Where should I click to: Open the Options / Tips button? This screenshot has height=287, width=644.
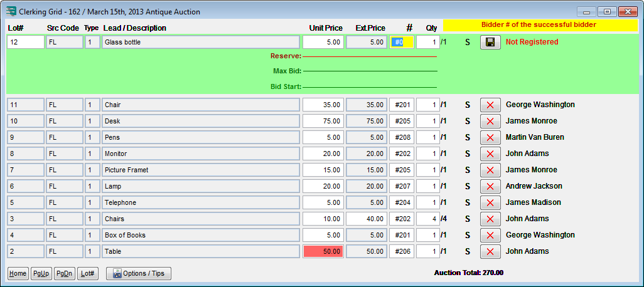139,273
